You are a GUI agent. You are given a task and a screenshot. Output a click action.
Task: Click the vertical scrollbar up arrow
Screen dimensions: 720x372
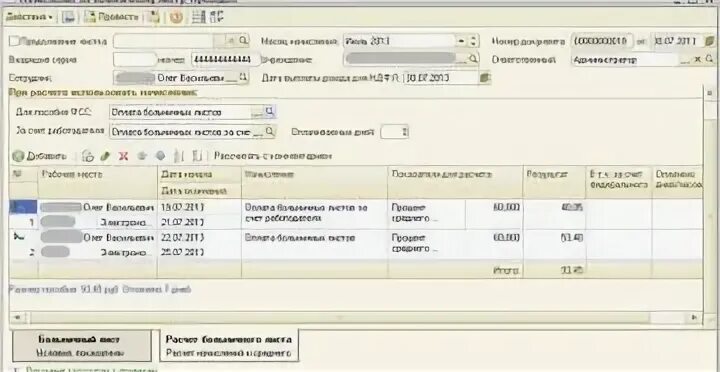click(709, 92)
